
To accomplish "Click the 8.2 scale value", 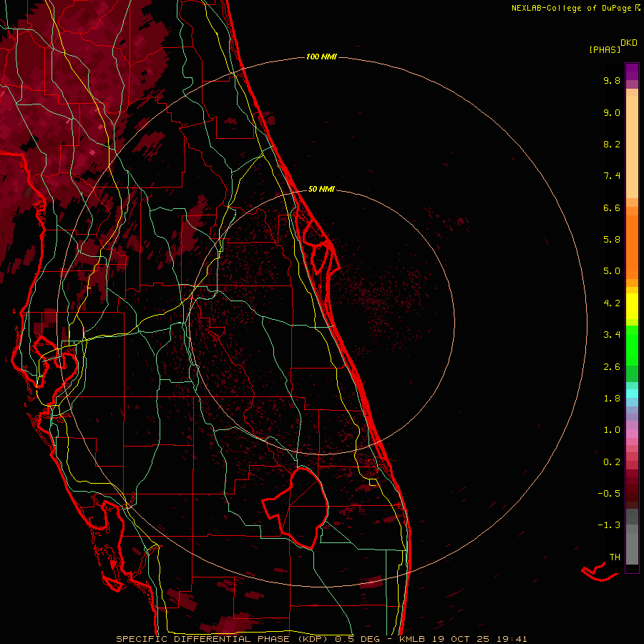I will pyautogui.click(x=612, y=144).
